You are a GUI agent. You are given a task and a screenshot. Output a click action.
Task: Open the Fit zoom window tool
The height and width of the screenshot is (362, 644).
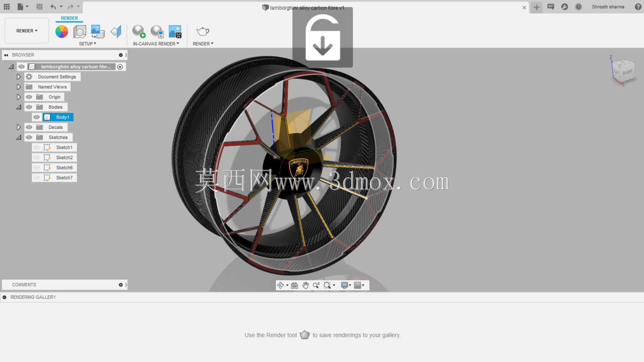point(327,285)
